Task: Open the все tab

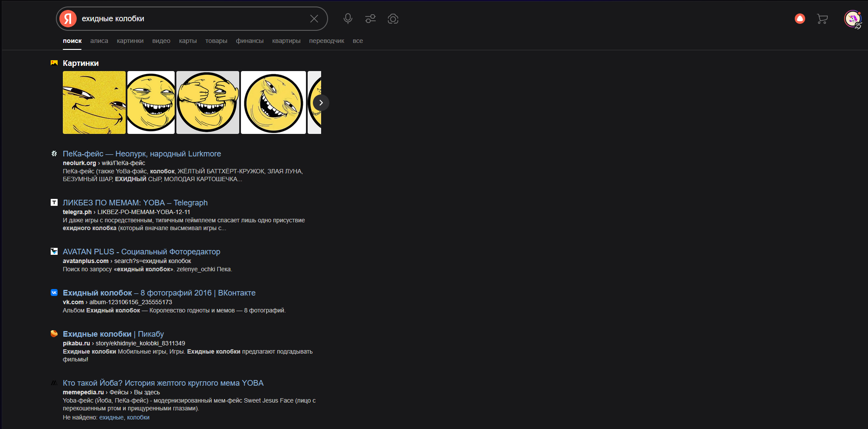Action: 358,41
